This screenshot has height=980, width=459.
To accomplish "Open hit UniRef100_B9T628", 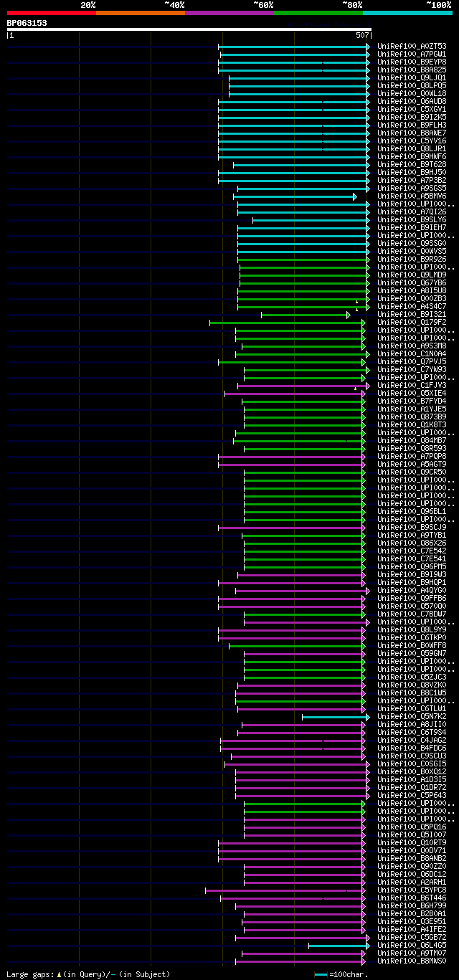I will coord(412,165).
